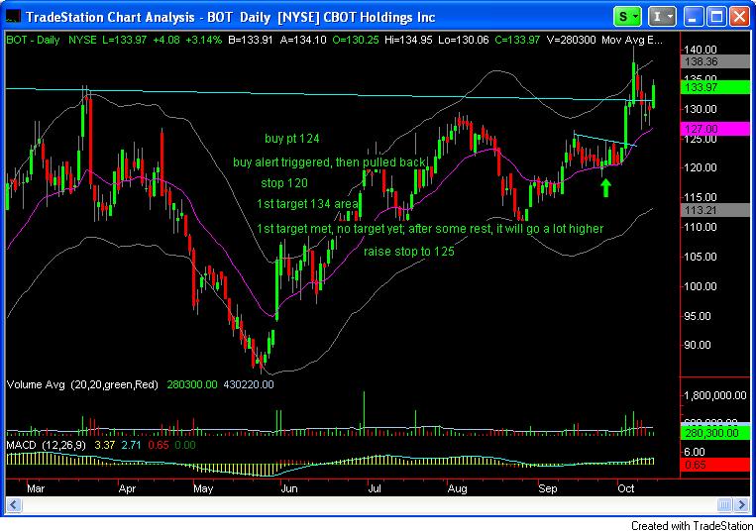Close the Chart Analysis window
The width and height of the screenshot is (756, 532).
click(x=739, y=17)
